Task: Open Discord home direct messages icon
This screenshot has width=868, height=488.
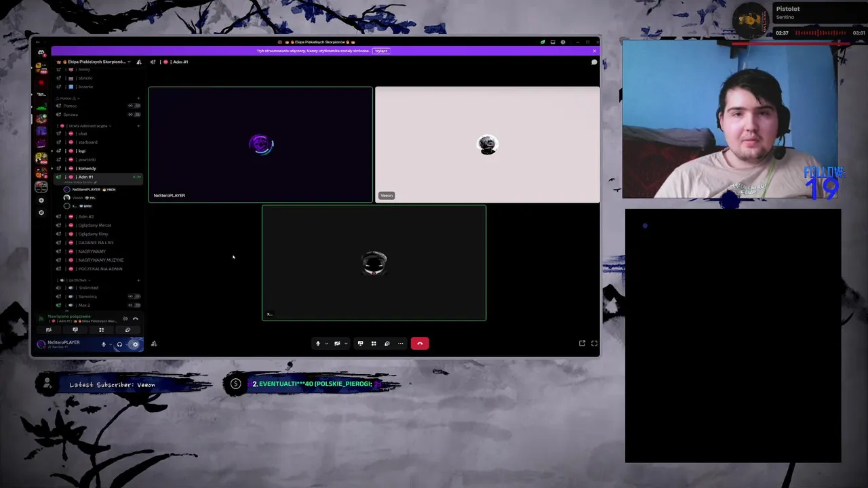Action: click(x=41, y=52)
